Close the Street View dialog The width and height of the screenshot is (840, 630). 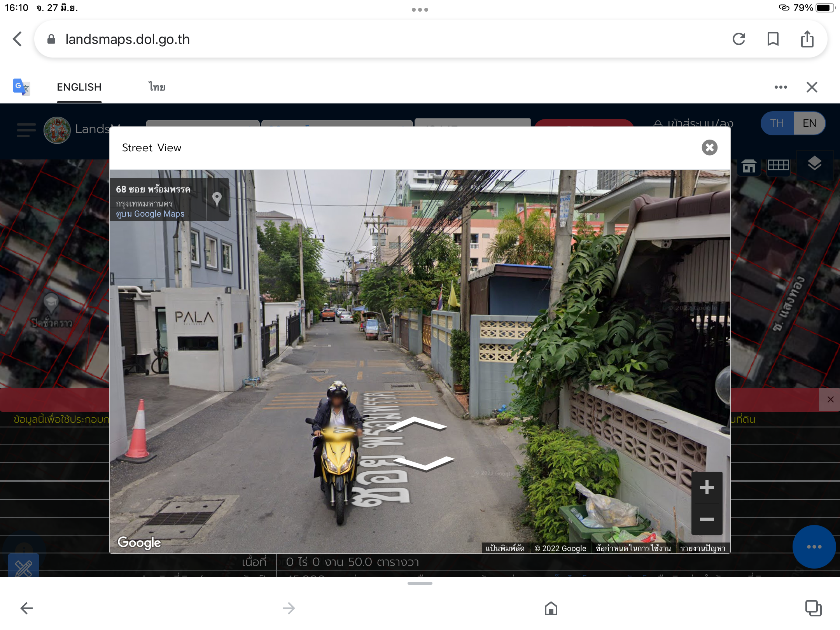[x=710, y=148]
